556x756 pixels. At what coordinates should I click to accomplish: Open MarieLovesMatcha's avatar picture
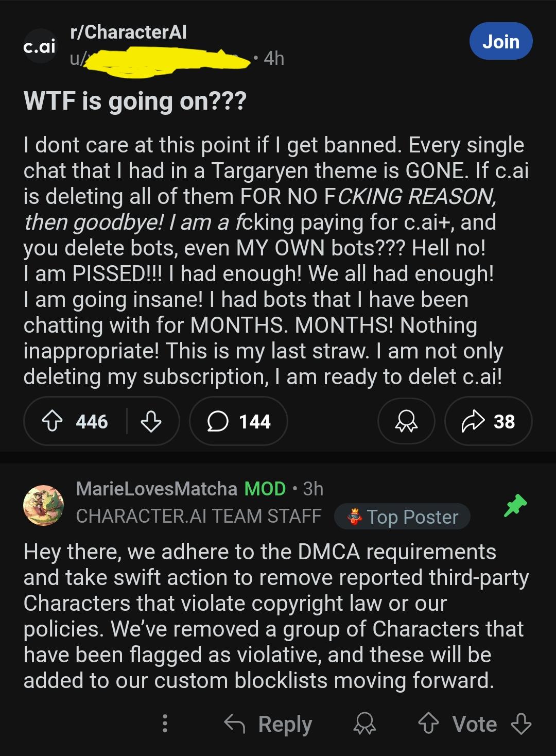[x=44, y=505]
